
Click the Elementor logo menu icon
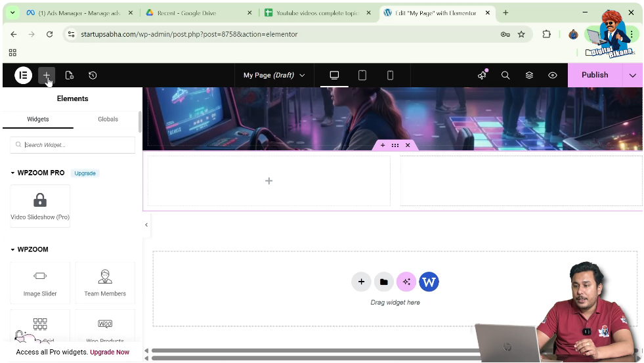[23, 75]
